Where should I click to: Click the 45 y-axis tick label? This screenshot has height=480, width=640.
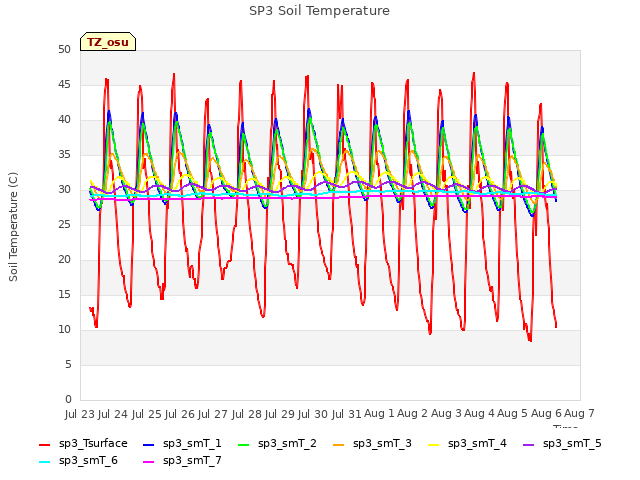64,84
